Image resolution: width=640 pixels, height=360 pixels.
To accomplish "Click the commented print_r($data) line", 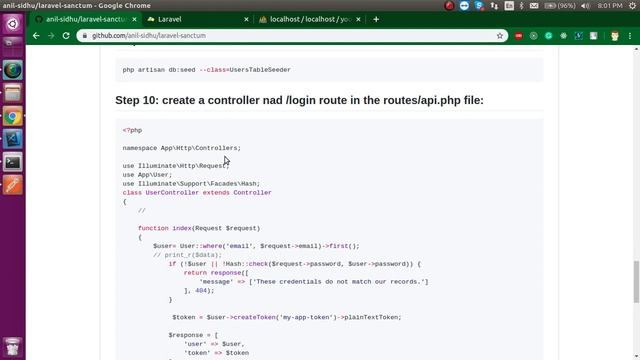I will 187,255.
